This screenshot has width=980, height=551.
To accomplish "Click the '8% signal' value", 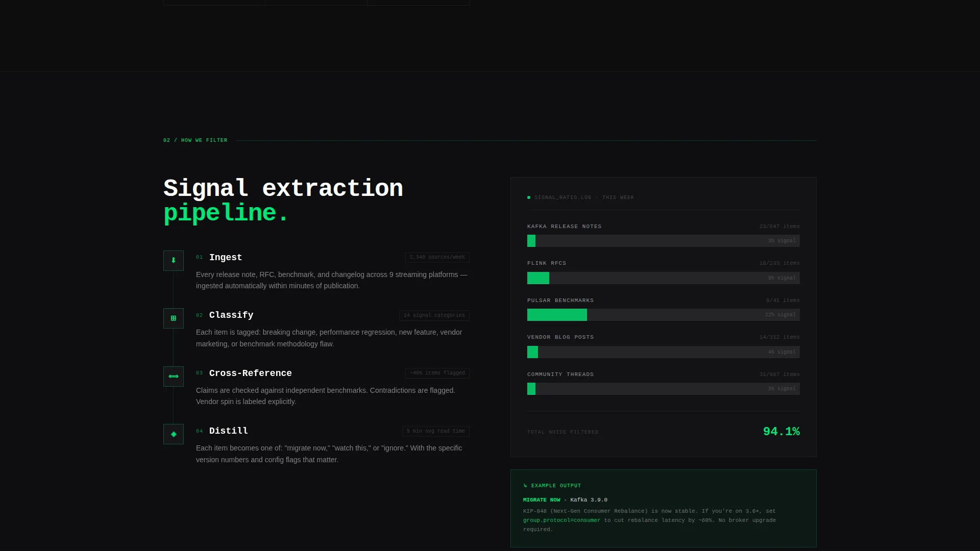I will [782, 278].
